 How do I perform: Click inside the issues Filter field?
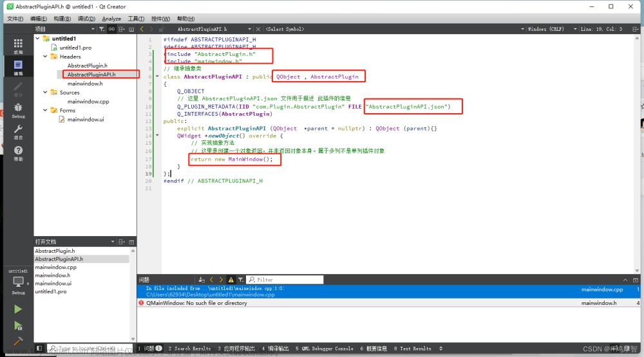tap(285, 280)
